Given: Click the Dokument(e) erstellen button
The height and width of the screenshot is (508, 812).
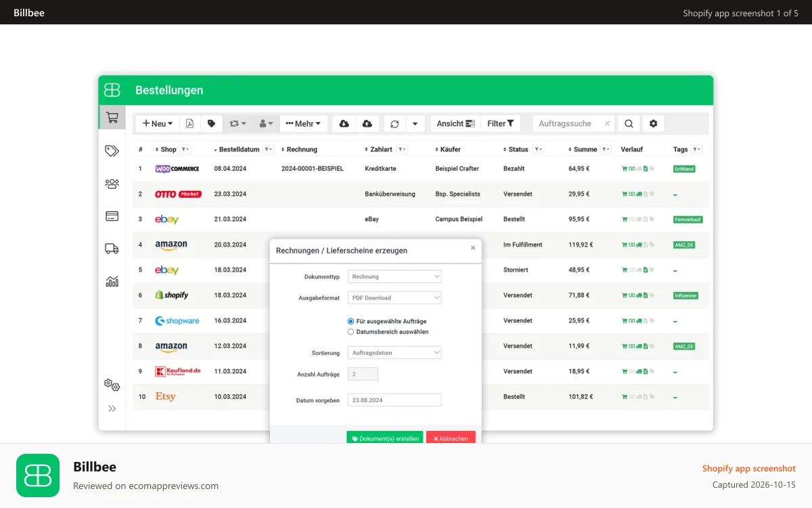Looking at the screenshot, I should [385, 438].
